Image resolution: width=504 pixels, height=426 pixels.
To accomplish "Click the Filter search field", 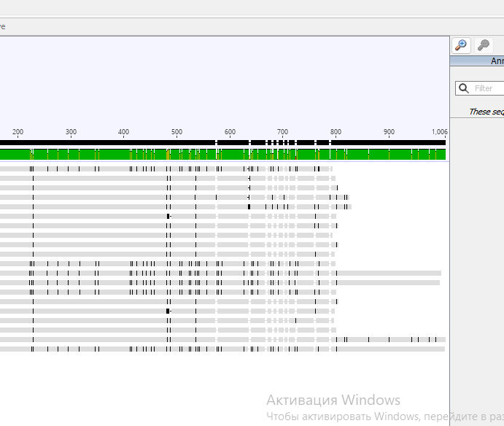I will coord(480,88).
